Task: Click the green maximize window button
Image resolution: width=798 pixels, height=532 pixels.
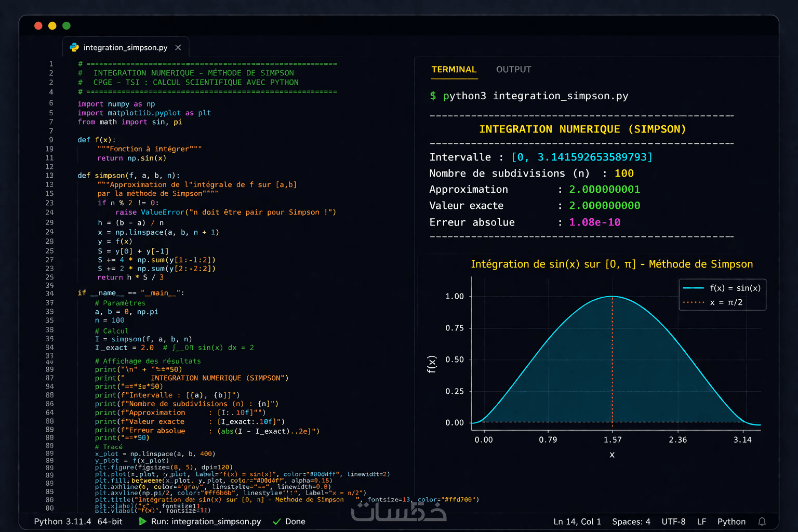Action: point(66,25)
